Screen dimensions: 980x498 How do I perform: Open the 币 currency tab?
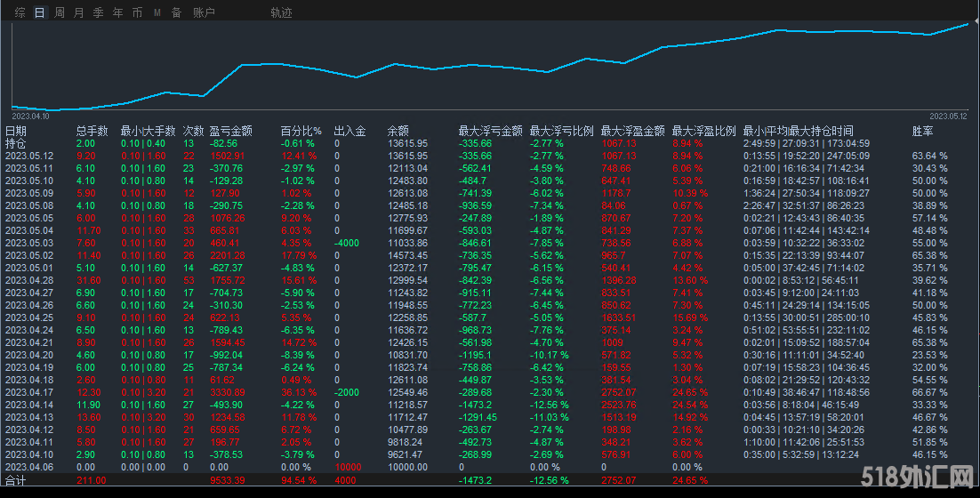point(137,13)
